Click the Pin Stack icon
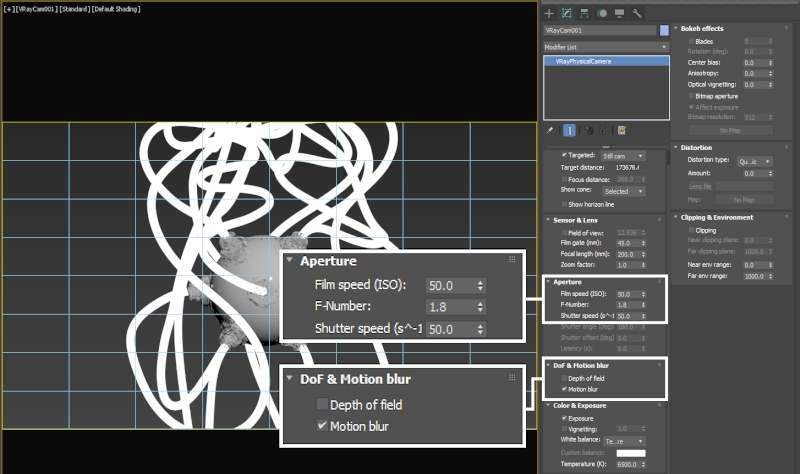Viewport: 800px width, 474px height. (550, 130)
